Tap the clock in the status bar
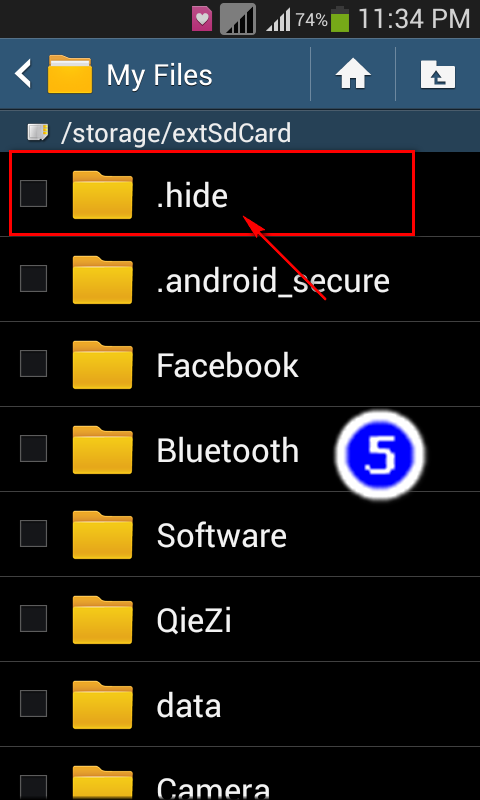 tap(414, 20)
